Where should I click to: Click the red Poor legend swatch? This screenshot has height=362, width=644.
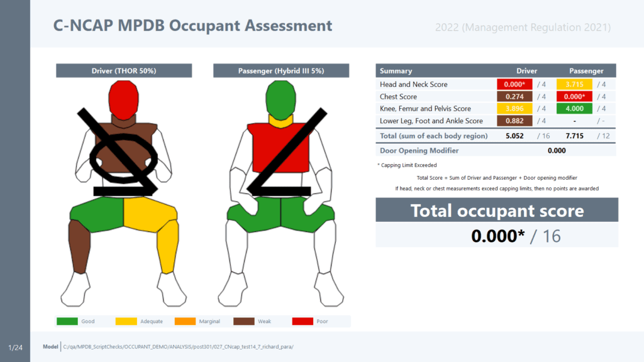[303, 321]
